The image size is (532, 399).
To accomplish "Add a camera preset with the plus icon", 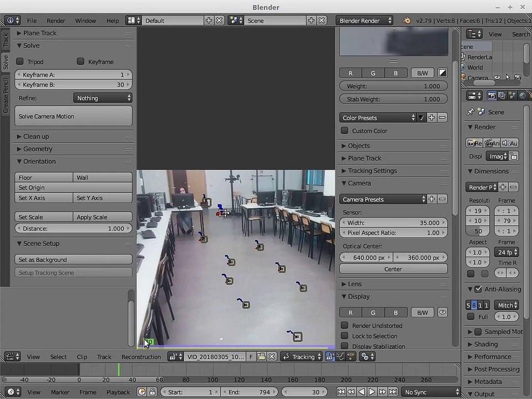I will tap(432, 199).
